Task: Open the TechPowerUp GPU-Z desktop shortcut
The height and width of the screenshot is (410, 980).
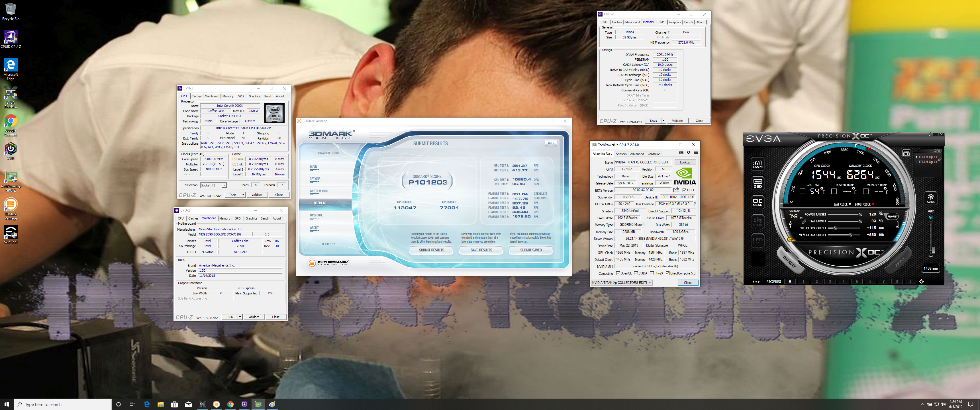Action: [x=11, y=182]
